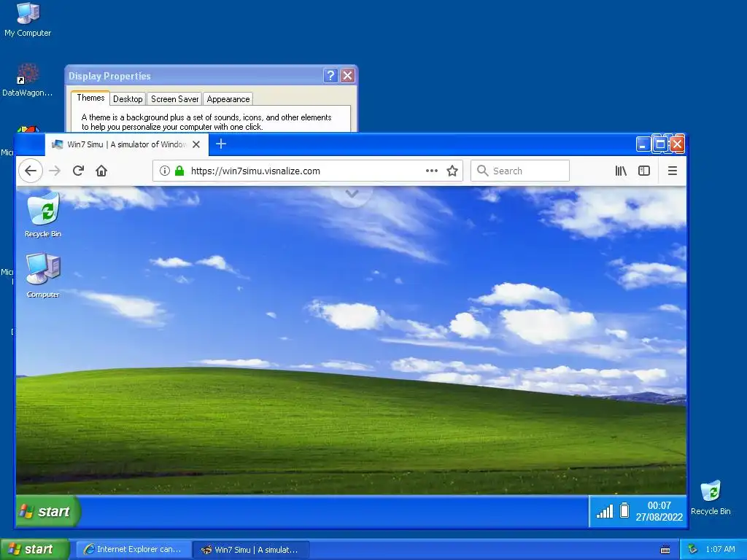Open Screen Saver tab in Display Properties
Image resolution: width=747 pixels, height=560 pixels.
[175, 99]
